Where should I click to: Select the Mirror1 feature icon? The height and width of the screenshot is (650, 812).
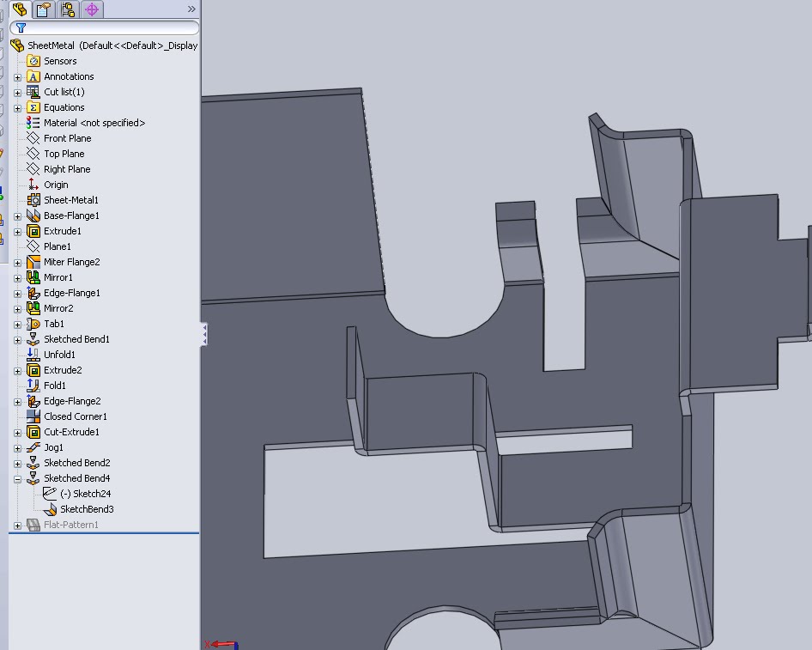click(33, 277)
